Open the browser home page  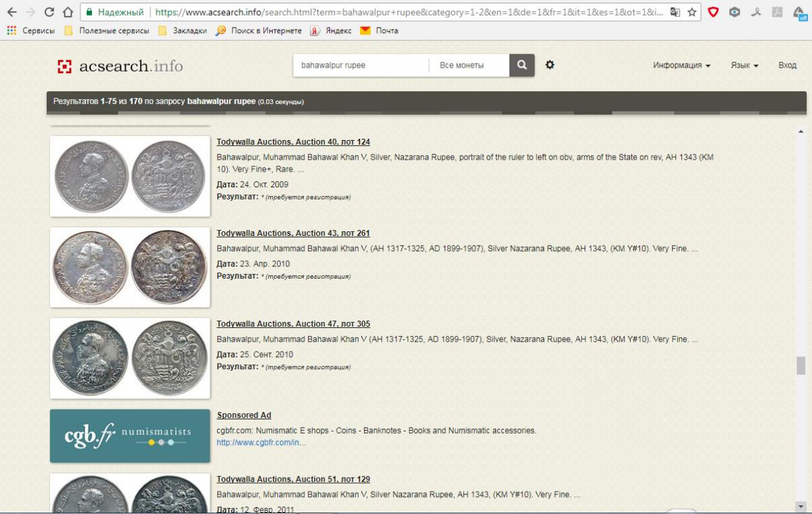[x=68, y=12]
